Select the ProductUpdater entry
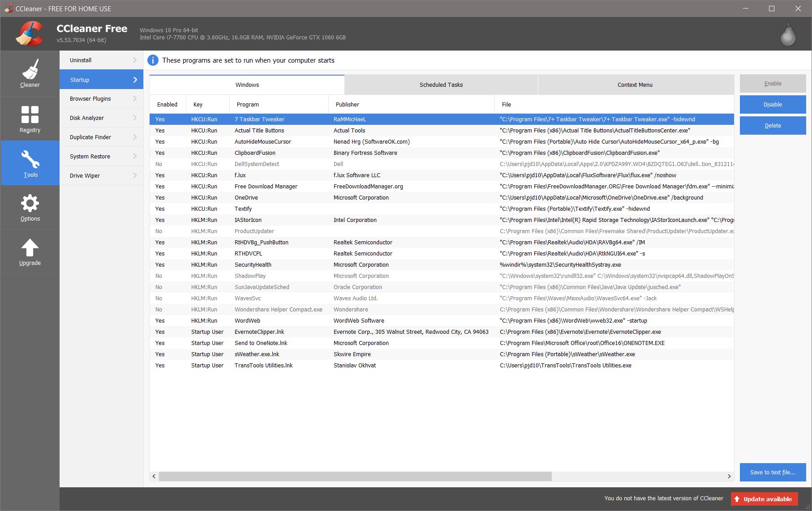This screenshot has height=511, width=812. point(442,231)
